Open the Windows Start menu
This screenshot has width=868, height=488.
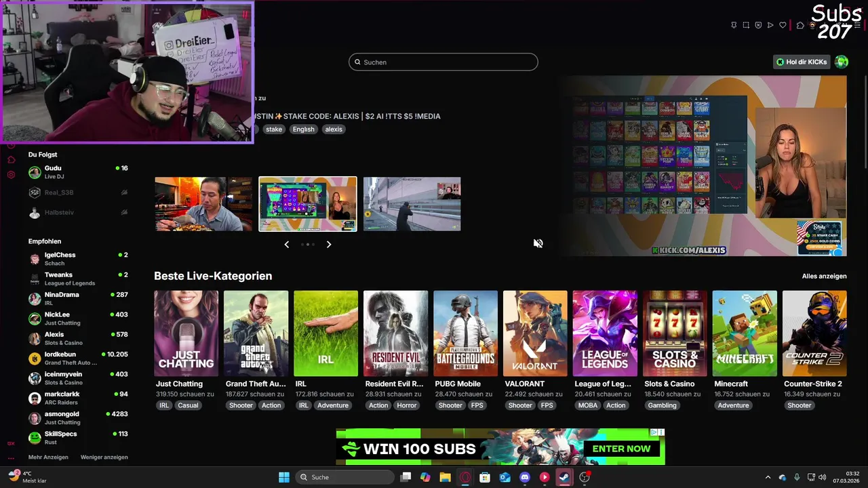pos(284,477)
